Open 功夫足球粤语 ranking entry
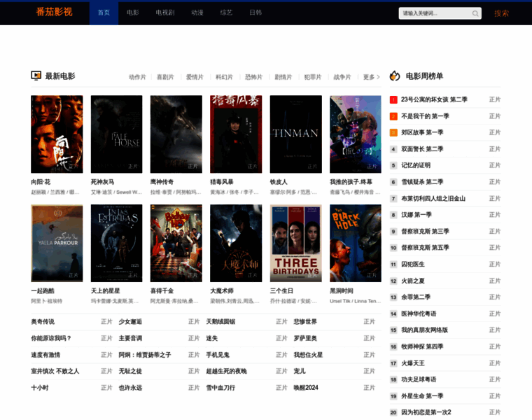The width and height of the screenshot is (532, 420). pos(419,379)
